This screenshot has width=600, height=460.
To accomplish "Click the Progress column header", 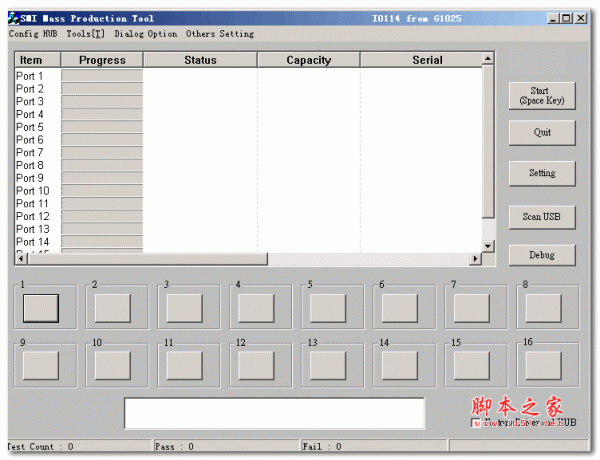I will [x=102, y=60].
